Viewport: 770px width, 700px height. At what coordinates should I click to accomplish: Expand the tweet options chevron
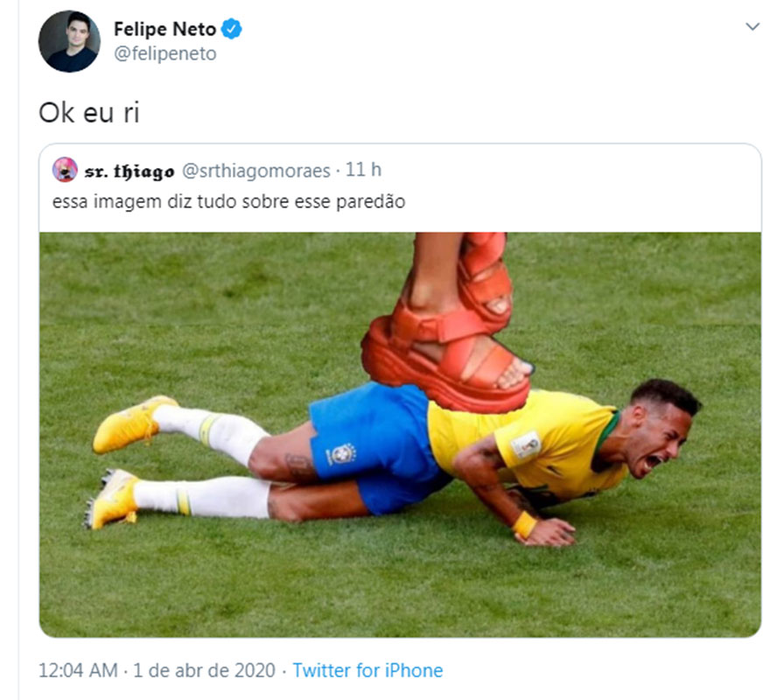pyautogui.click(x=752, y=26)
